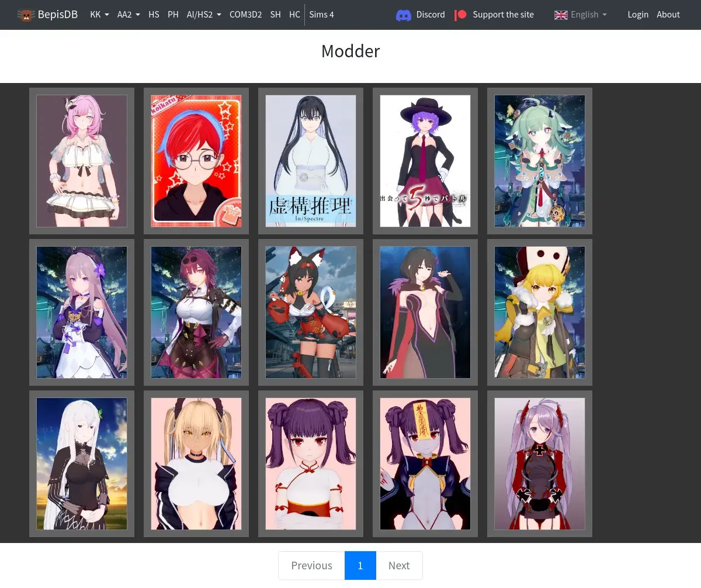Open the dark-haired red cloak card
This screenshot has width=701, height=588.
point(425,312)
